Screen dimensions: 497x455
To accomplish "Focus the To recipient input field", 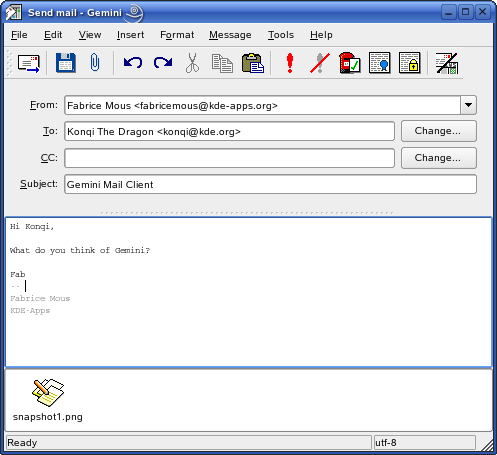I will [229, 131].
